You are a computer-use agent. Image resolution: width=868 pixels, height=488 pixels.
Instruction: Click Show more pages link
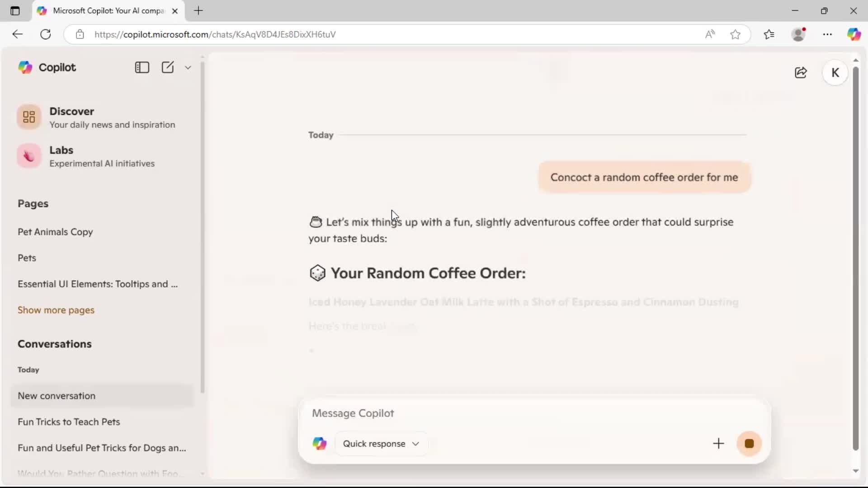coord(56,310)
